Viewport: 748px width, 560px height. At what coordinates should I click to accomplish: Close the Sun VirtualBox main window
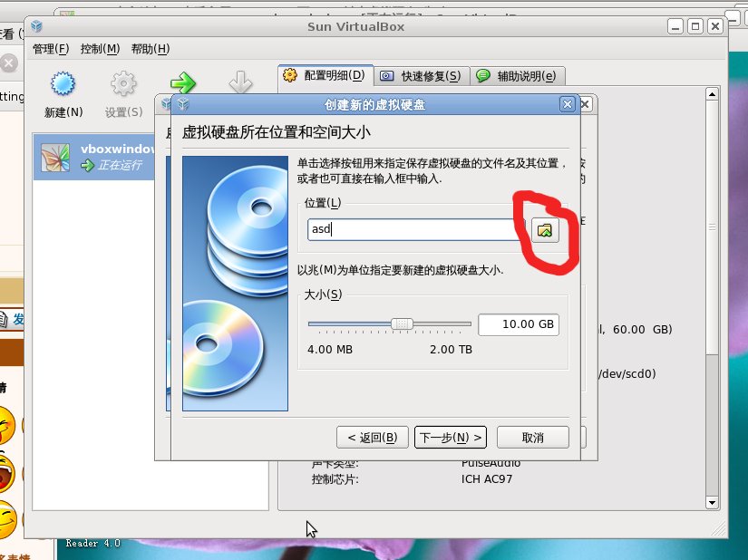(x=715, y=26)
